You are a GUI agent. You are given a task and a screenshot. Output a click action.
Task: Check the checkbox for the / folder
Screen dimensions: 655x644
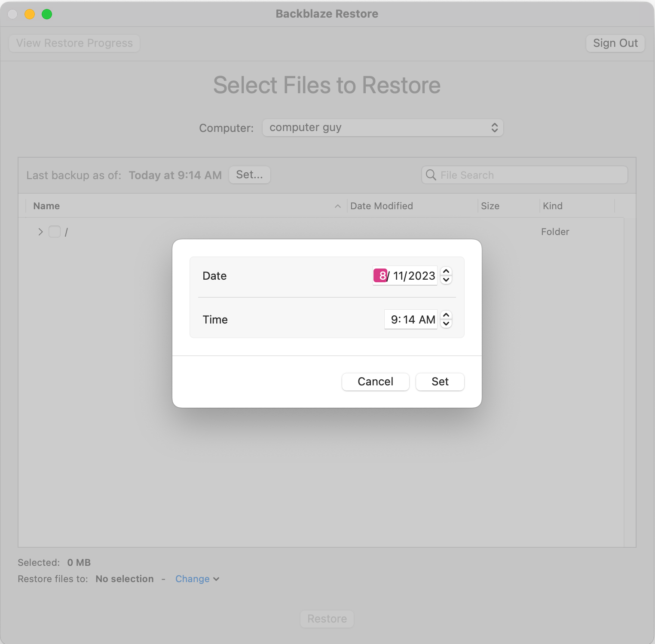tap(55, 232)
